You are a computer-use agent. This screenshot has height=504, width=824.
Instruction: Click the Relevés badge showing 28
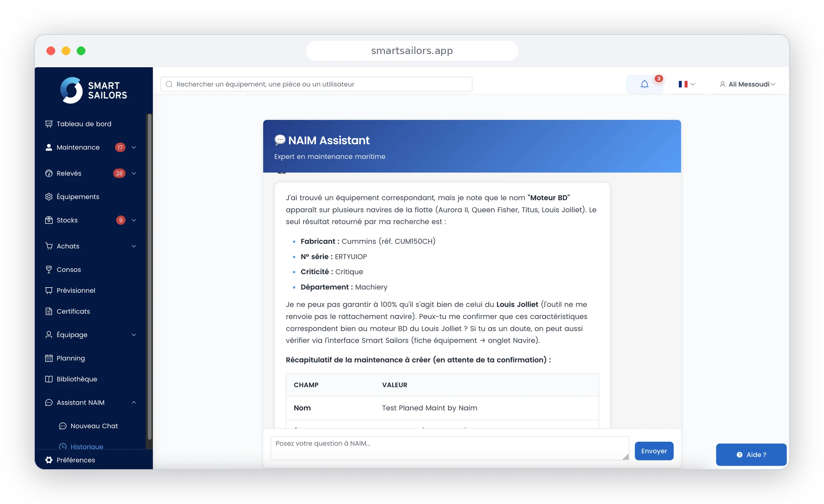(x=119, y=173)
